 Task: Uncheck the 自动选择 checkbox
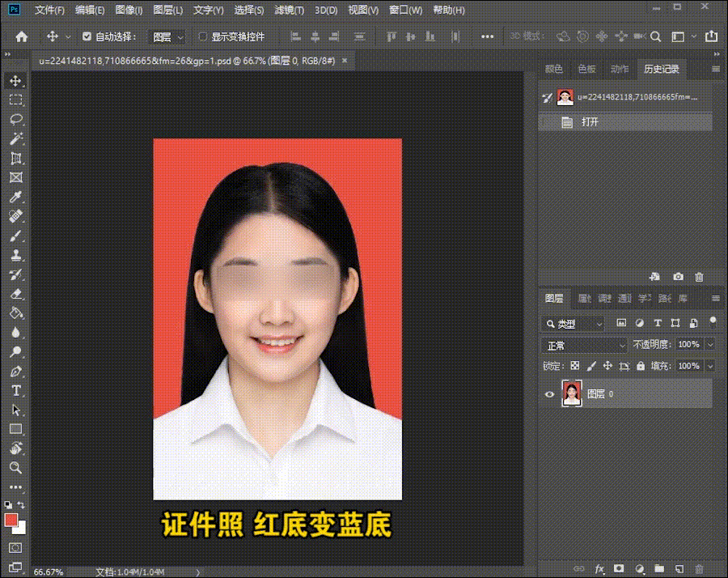[x=87, y=36]
